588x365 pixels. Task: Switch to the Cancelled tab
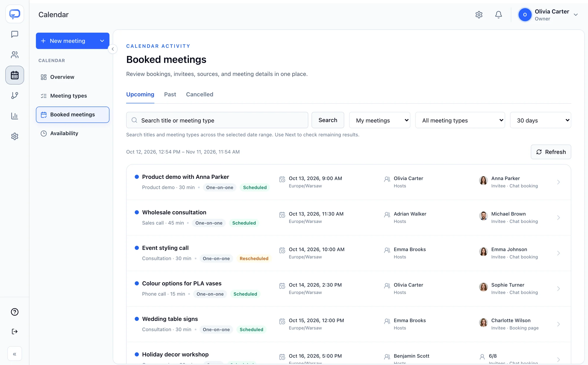(x=199, y=95)
